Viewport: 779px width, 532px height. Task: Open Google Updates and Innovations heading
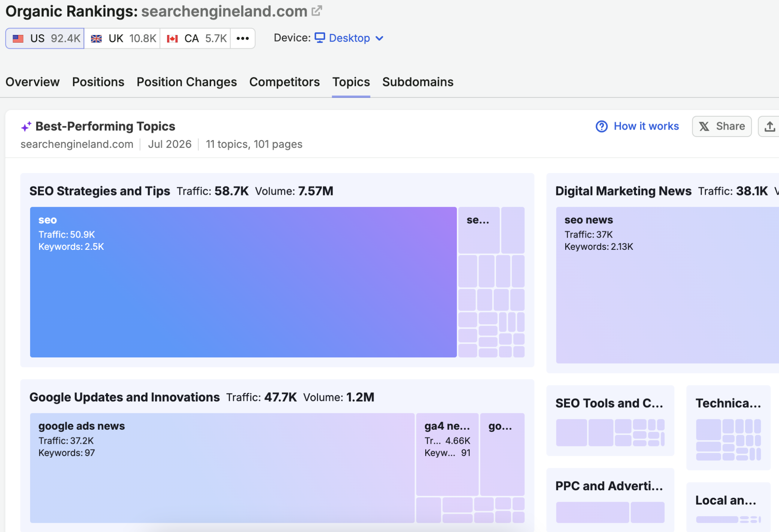point(125,397)
